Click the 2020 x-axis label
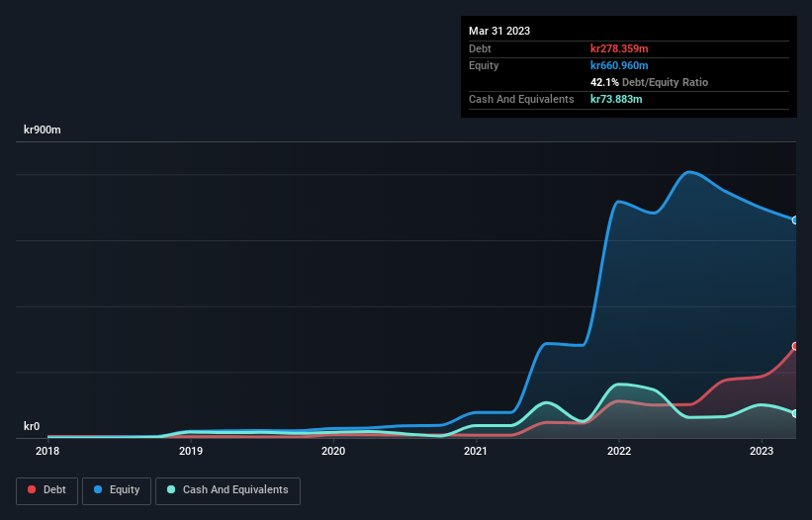This screenshot has width=812, height=520. pos(333,451)
